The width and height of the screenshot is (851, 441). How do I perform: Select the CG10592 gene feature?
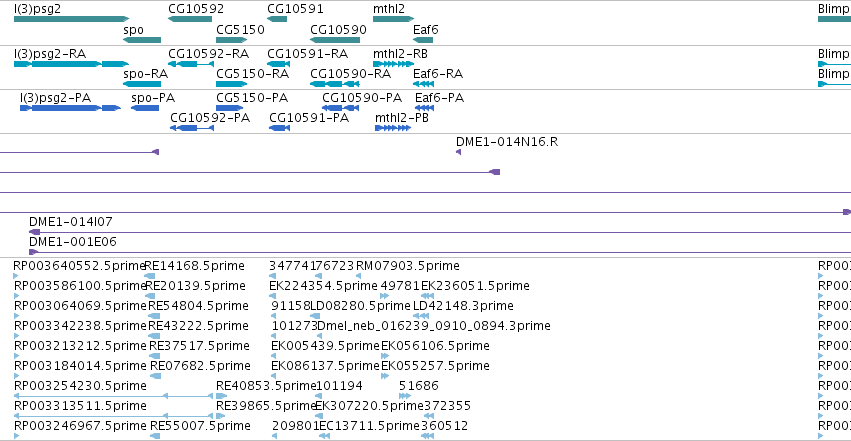pos(190,19)
